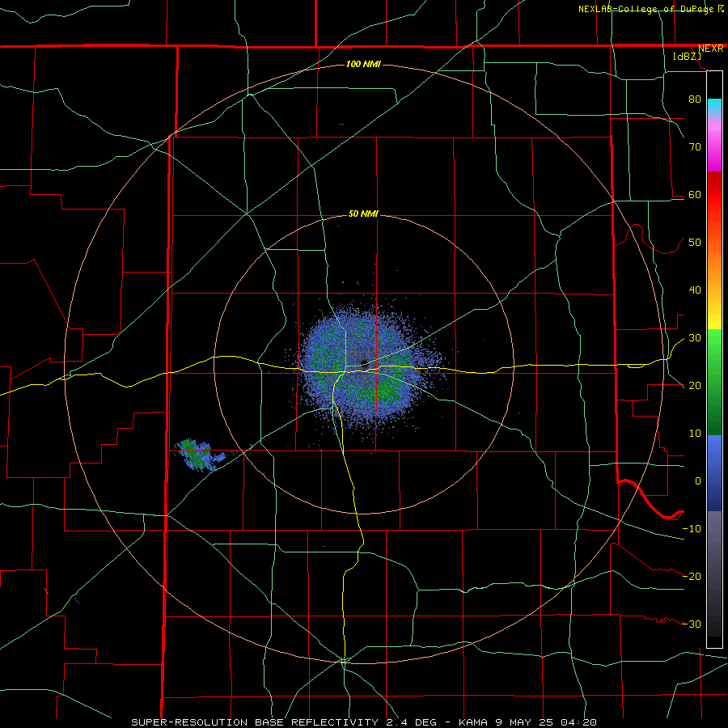Click the isolated green echo cluster southwest of the radar
This screenshot has height=728, width=728.
[197, 454]
